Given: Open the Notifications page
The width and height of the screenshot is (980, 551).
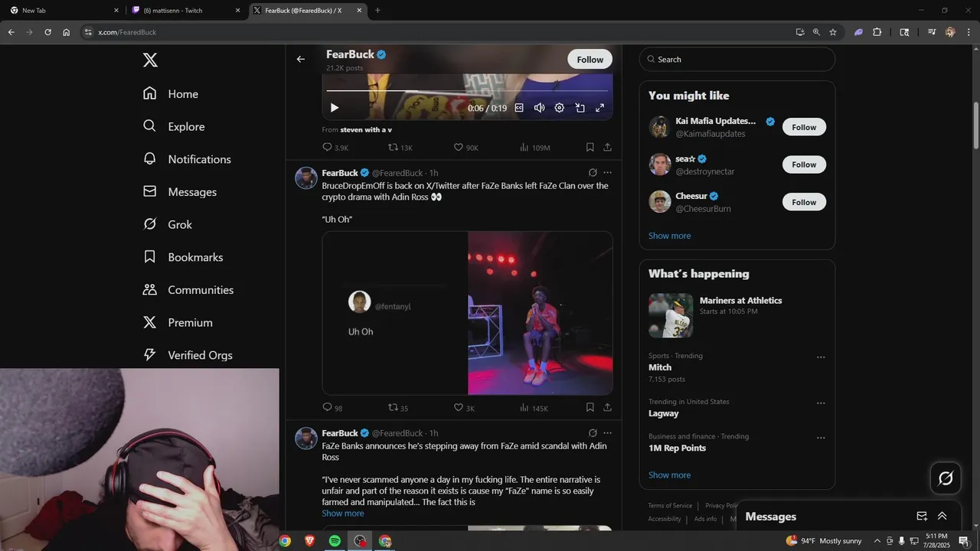Looking at the screenshot, I should [186, 159].
